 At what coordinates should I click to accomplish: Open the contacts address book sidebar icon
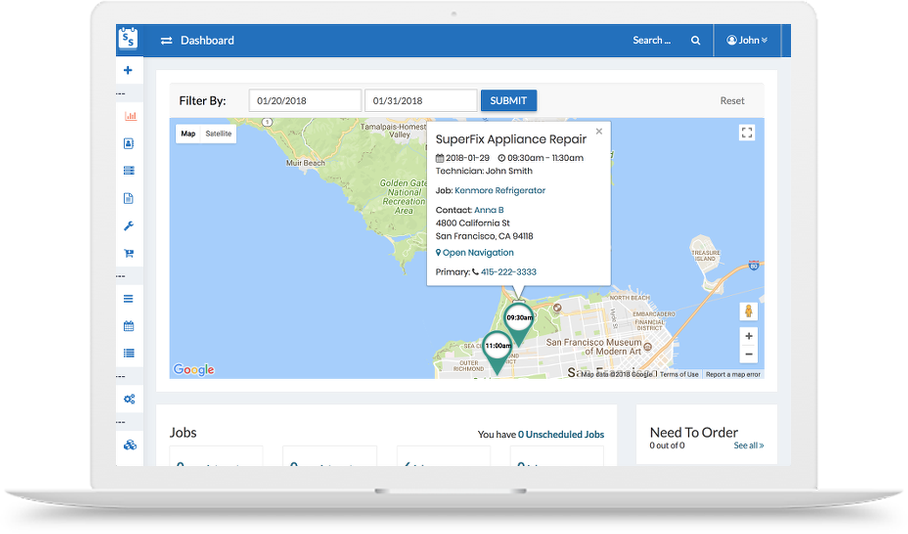point(129,143)
